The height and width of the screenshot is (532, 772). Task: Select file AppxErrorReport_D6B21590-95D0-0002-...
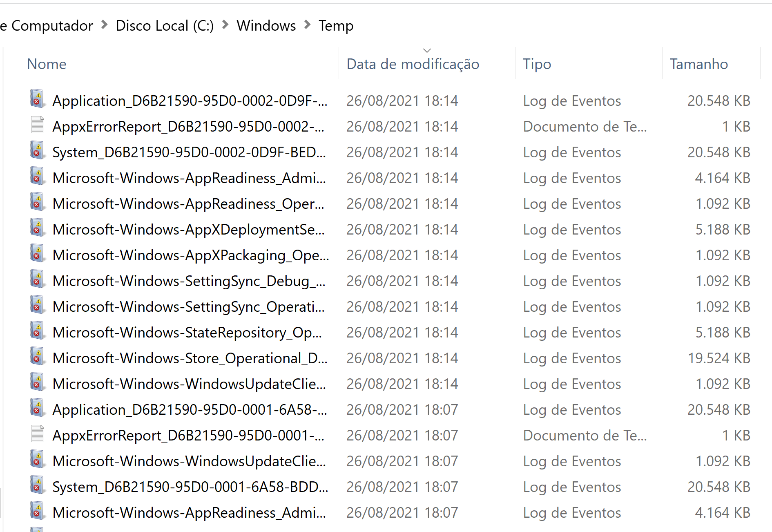pos(188,127)
